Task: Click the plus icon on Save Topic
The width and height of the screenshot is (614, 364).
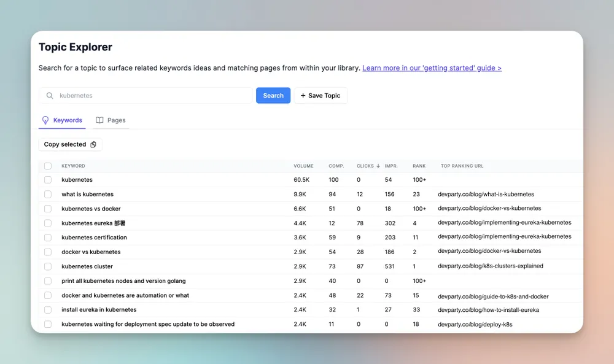Action: coord(303,96)
